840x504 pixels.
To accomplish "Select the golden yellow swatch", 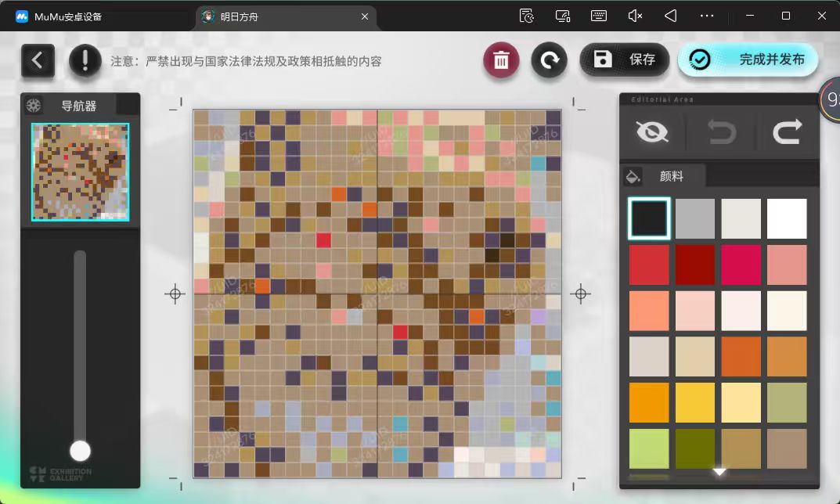I will coord(695,402).
